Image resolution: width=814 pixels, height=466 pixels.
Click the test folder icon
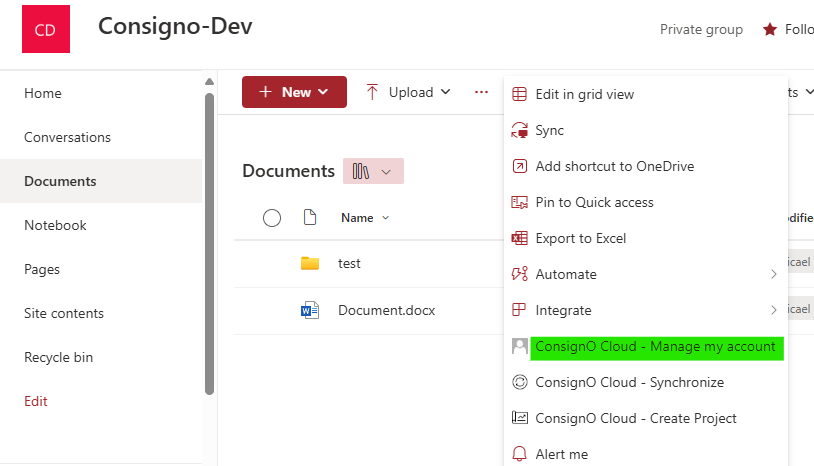(x=310, y=263)
